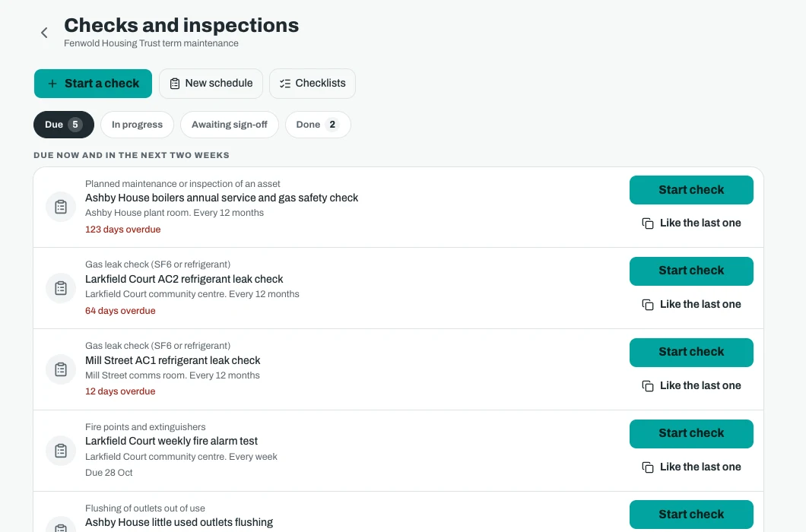Click clipboard icon for Larkfield weekly fire alarm

pyautogui.click(x=61, y=450)
